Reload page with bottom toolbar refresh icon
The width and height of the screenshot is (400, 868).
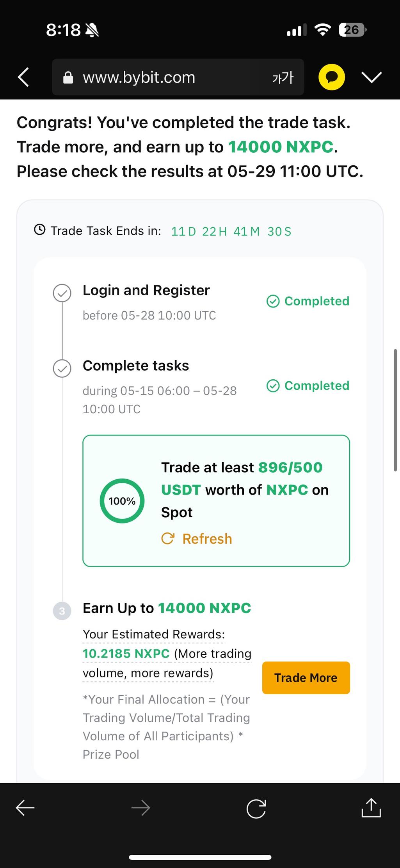(256, 808)
